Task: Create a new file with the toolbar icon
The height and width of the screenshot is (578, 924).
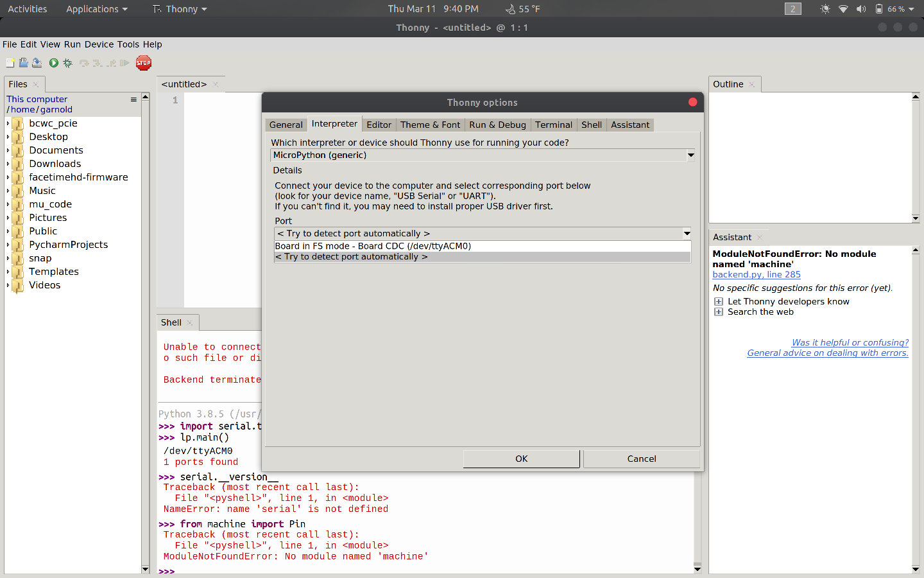Action: coord(10,63)
